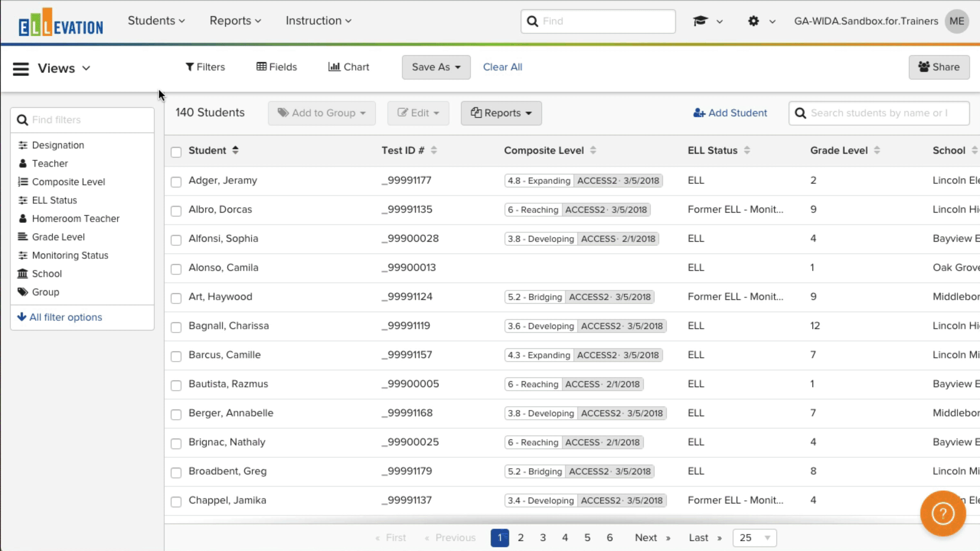Viewport: 980px width, 551px height.
Task: Click the search icon in Find filters
Action: coord(22,120)
